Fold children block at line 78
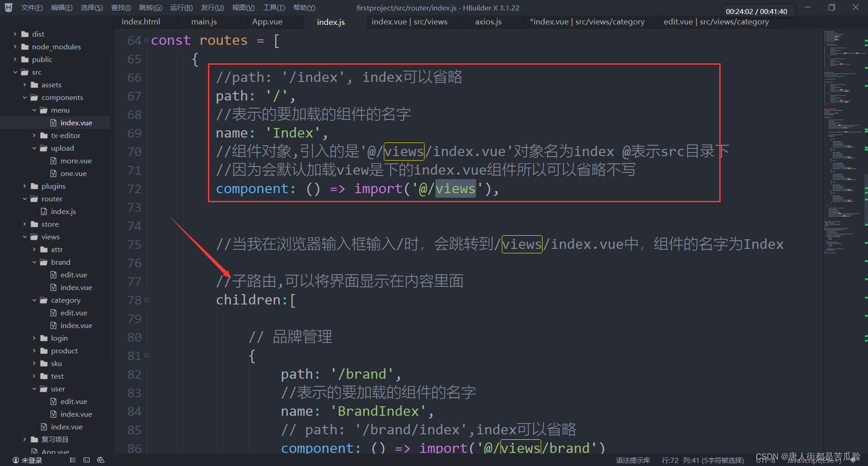The height and width of the screenshot is (466, 868). [146, 300]
